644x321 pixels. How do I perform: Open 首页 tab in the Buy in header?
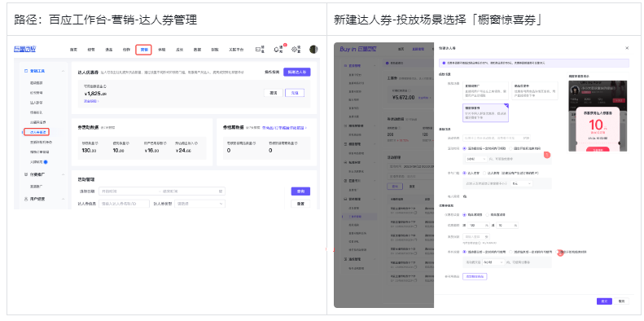coord(401,50)
